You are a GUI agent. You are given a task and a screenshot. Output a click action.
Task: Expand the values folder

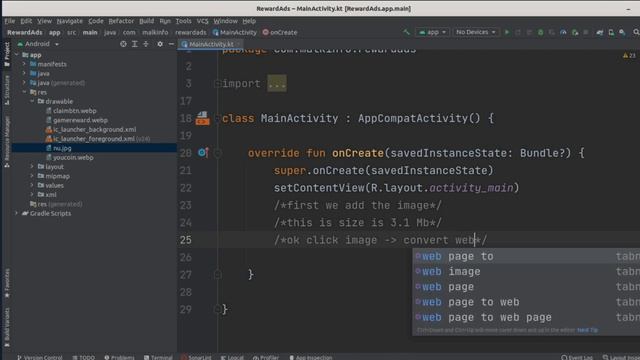click(x=32, y=185)
